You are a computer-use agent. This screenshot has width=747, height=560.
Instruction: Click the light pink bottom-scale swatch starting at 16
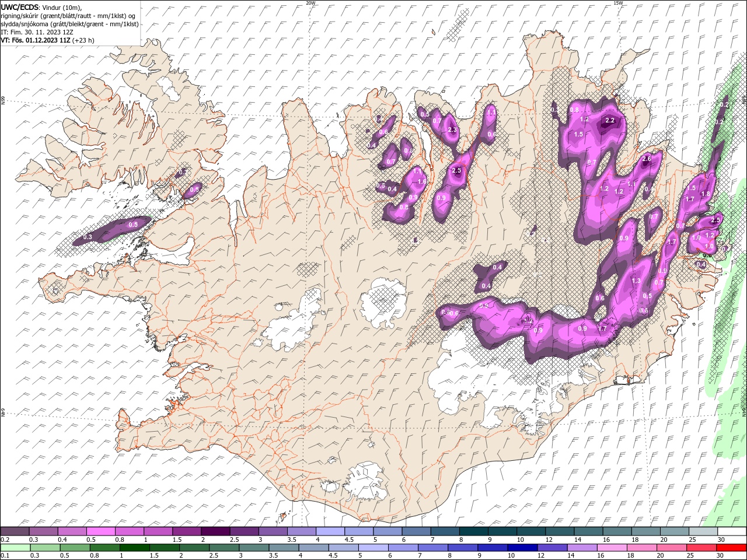click(x=612, y=548)
